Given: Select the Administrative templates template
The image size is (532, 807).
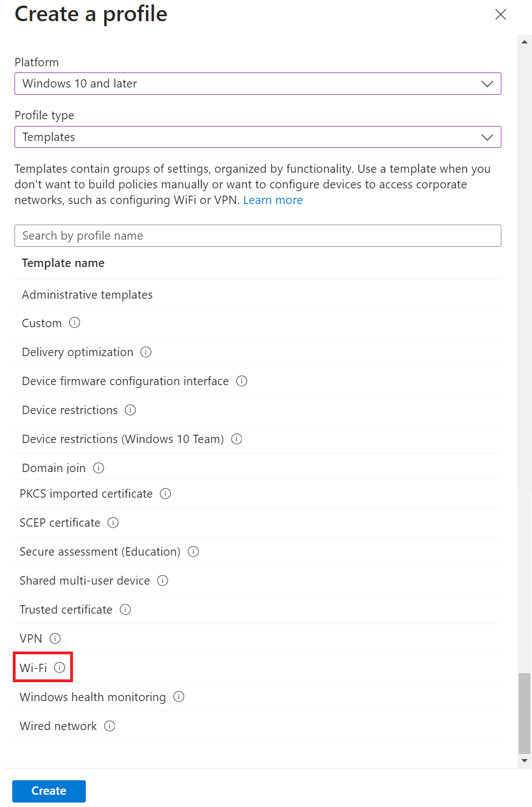Looking at the screenshot, I should point(87,294).
